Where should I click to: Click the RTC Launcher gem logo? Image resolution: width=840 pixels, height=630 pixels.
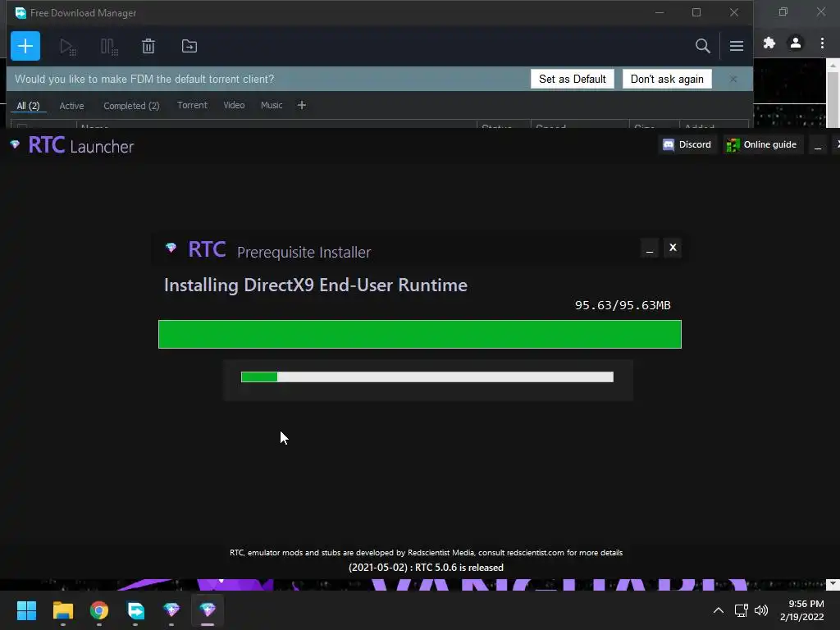(15, 144)
